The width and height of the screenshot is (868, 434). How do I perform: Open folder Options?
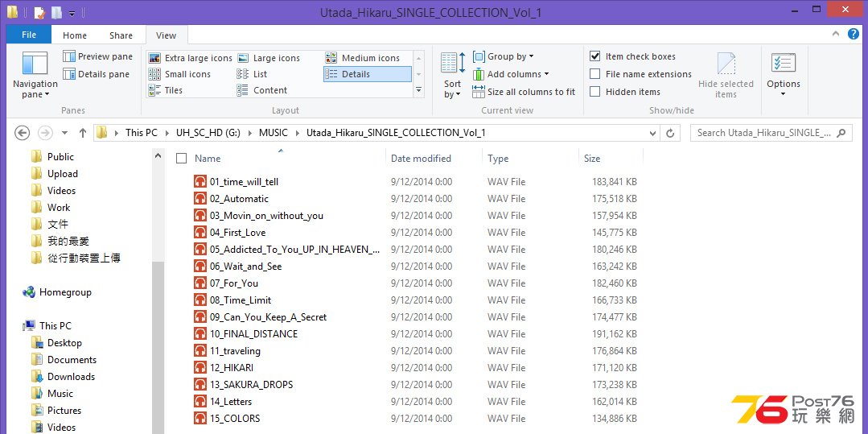click(x=784, y=74)
